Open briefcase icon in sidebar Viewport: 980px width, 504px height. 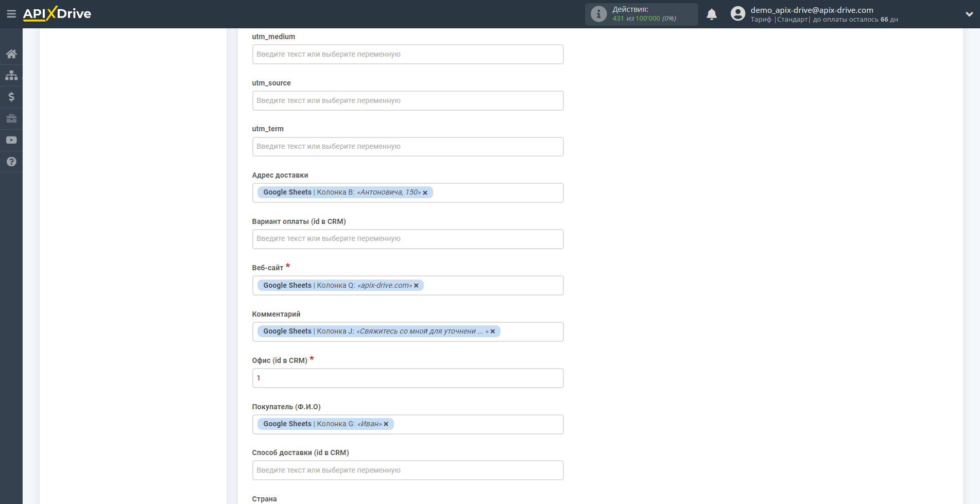pos(11,118)
